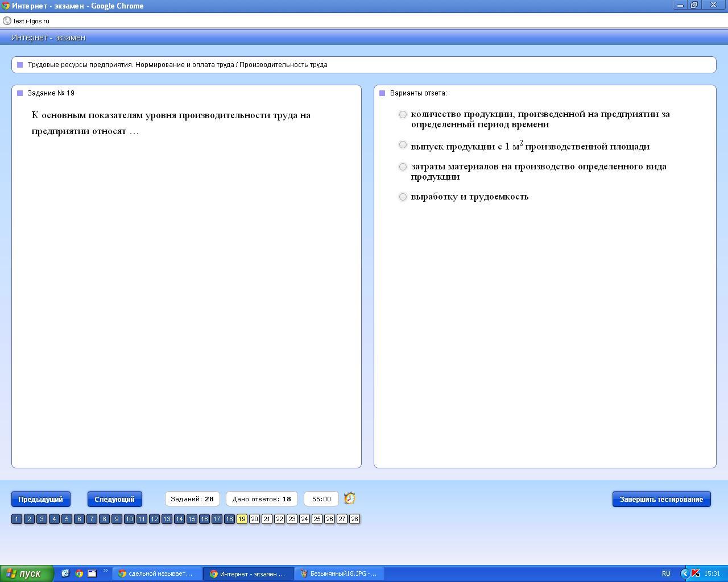The height and width of the screenshot is (582, 728).
Task: Jump to question number 28
Action: tap(354, 519)
